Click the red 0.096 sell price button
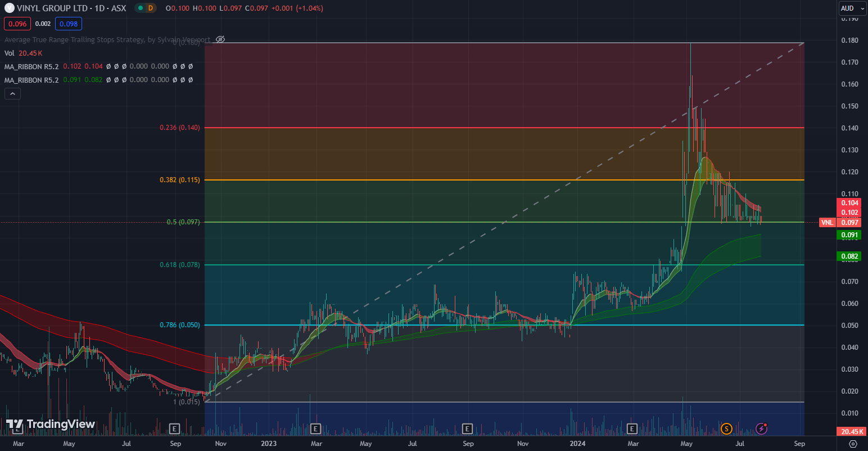868x451 pixels. click(17, 24)
